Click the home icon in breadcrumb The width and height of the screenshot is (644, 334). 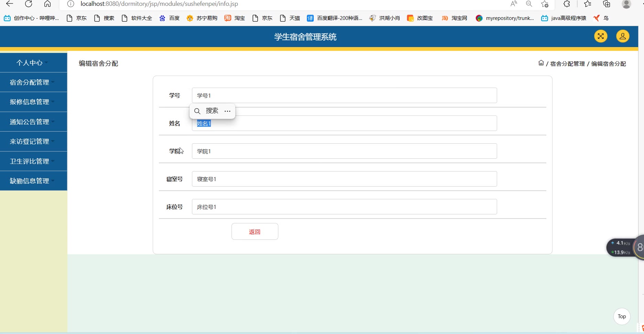pos(541,63)
